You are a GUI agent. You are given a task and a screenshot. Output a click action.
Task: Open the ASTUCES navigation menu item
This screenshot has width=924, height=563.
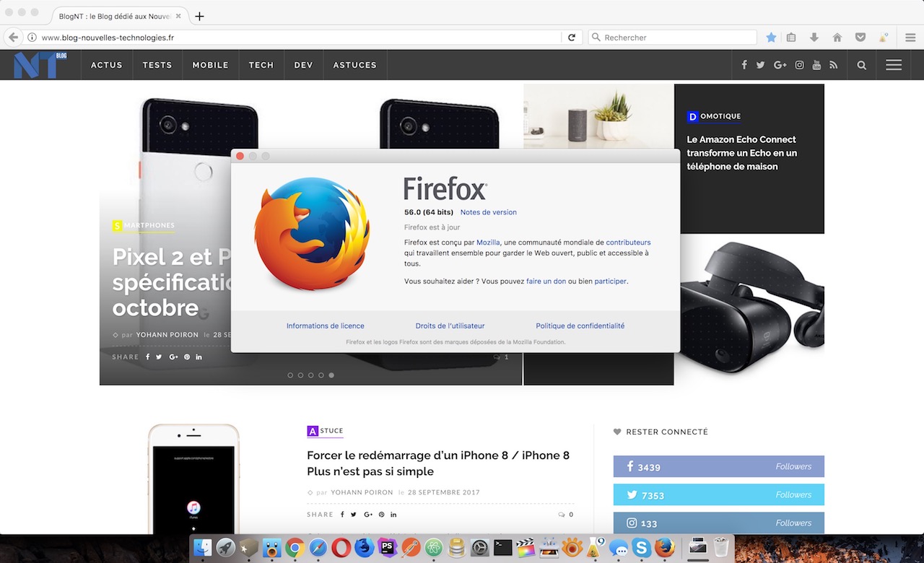click(354, 65)
